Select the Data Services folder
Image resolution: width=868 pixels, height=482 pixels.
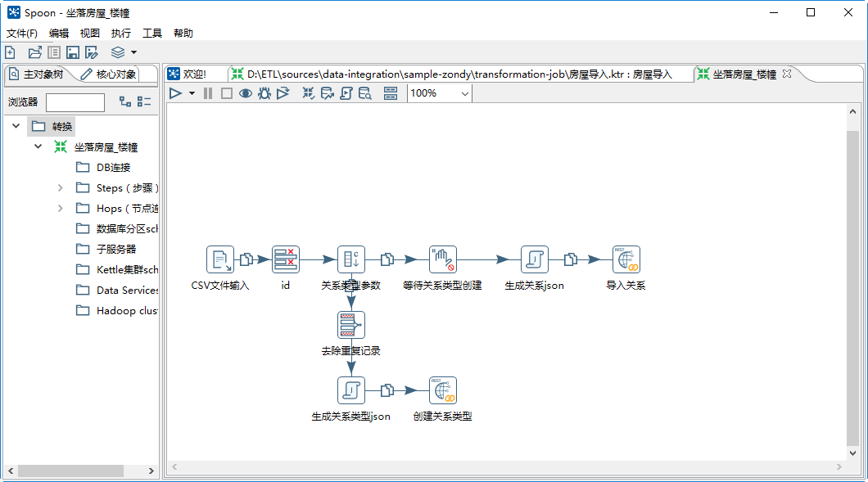pyautogui.click(x=127, y=291)
